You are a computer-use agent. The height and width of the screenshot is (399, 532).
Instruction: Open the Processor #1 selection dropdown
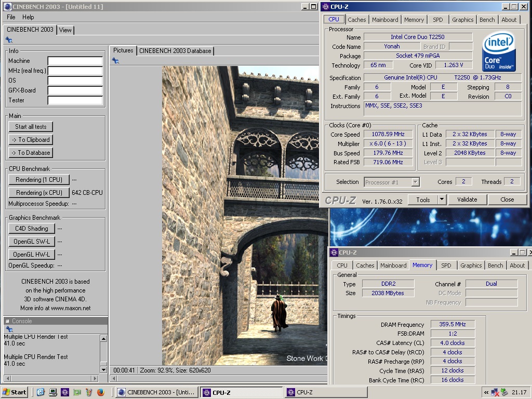pos(392,182)
